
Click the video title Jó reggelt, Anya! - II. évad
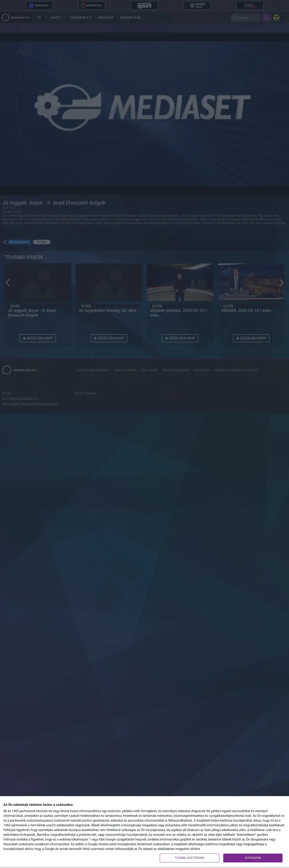pyautogui.click(x=54, y=203)
